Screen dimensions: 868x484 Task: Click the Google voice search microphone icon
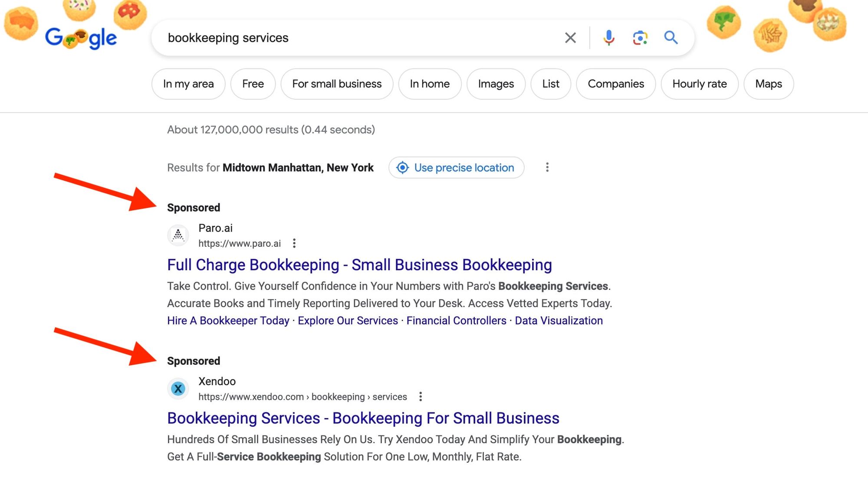(x=608, y=38)
